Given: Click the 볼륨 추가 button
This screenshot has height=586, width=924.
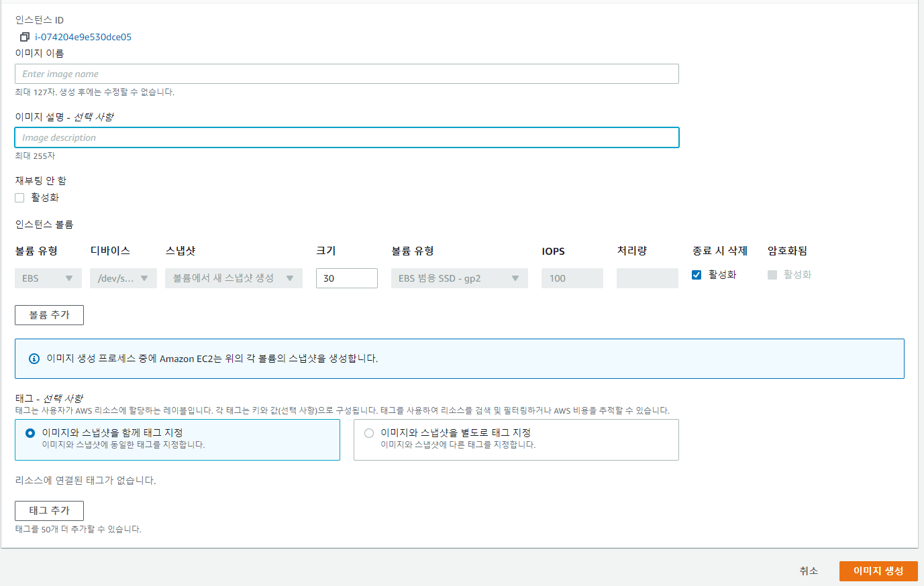Looking at the screenshot, I should pyautogui.click(x=49, y=315).
